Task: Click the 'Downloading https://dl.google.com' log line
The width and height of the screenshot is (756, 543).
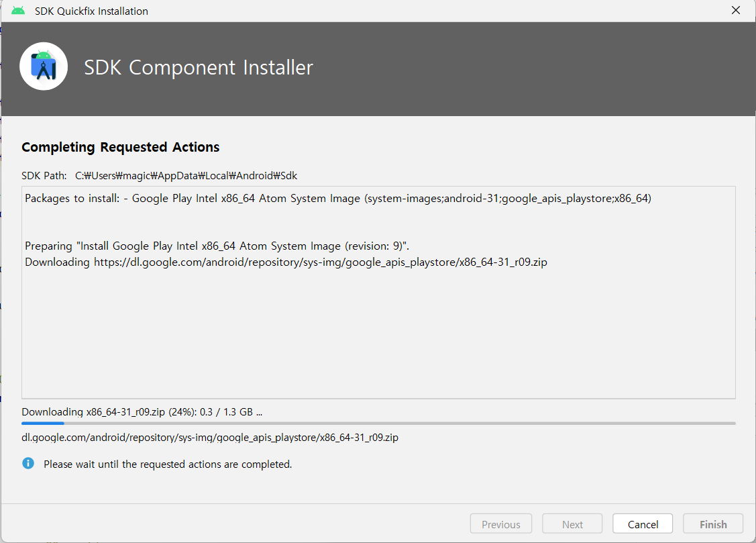Action: [x=286, y=262]
